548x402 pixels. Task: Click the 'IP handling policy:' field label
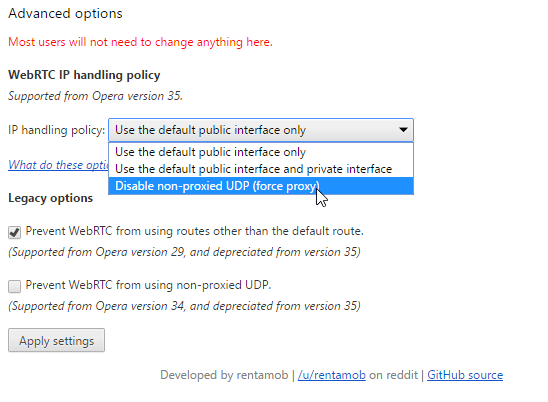click(57, 130)
